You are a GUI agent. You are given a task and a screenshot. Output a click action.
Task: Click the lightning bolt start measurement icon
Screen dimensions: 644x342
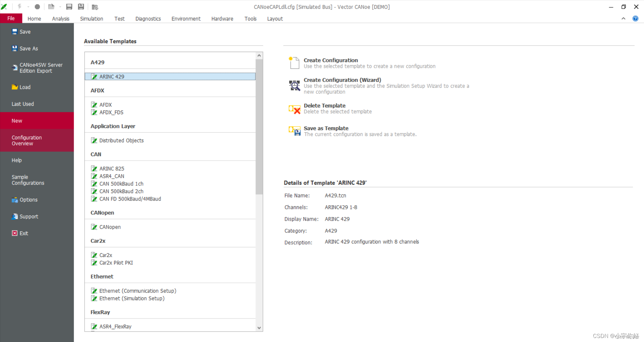pyautogui.click(x=19, y=7)
